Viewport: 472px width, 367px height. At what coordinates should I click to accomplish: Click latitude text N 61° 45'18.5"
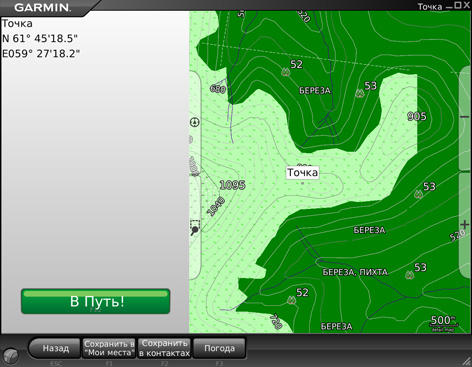click(40, 38)
